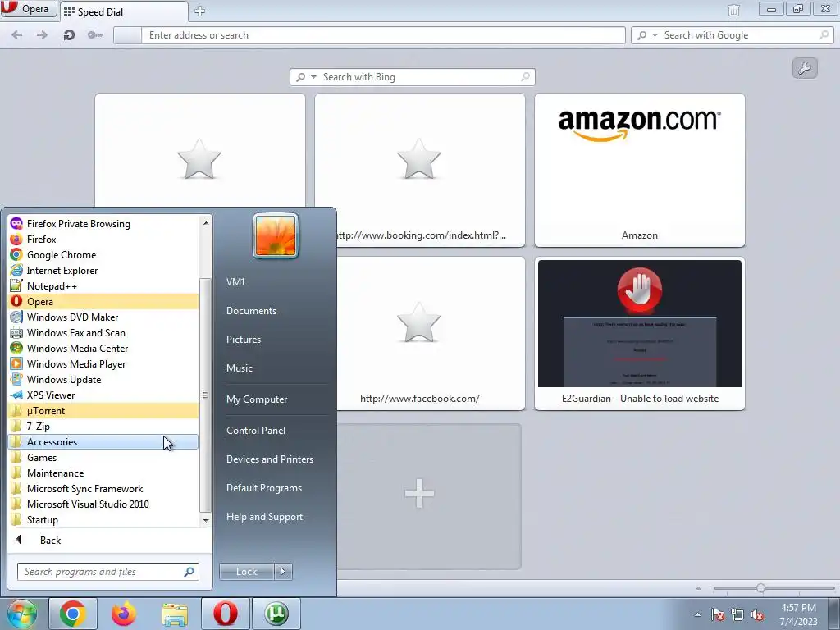Open Windows Fax and Scan

click(x=103, y=333)
